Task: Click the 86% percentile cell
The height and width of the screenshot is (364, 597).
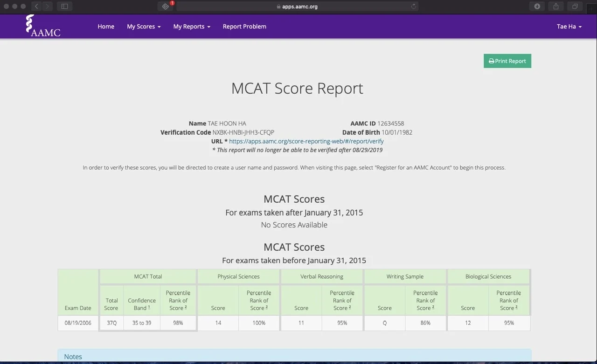Action: click(x=425, y=323)
